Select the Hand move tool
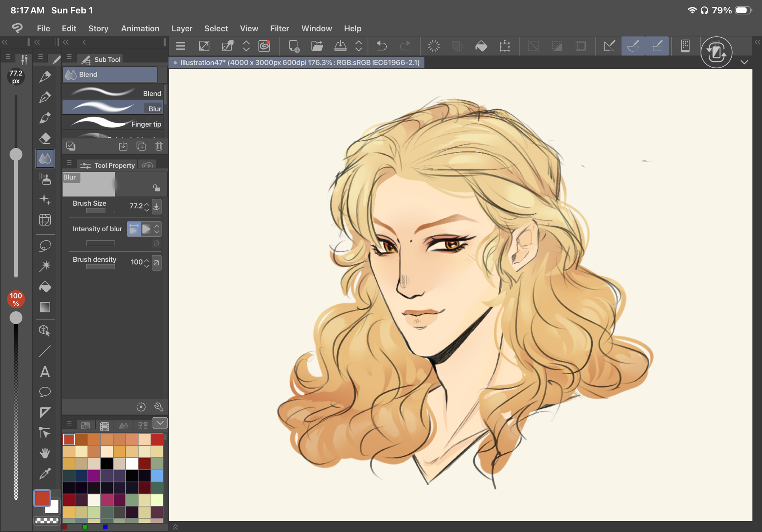Viewport: 762px width, 532px height. pos(45,453)
